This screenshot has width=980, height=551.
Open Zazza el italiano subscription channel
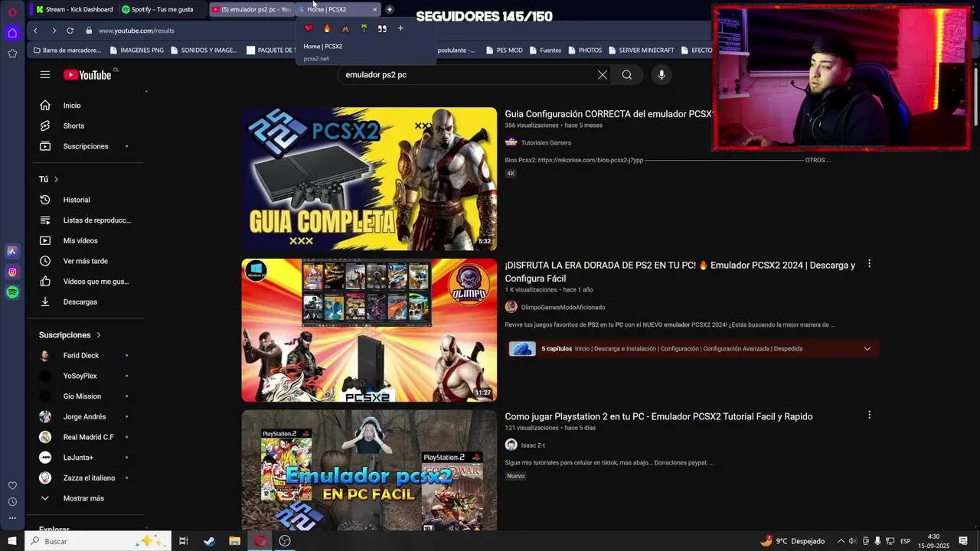click(x=86, y=478)
